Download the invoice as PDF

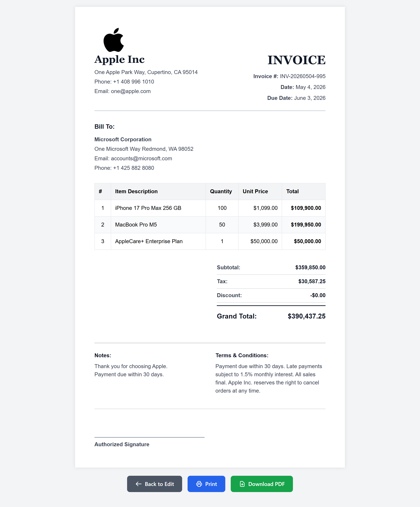(261, 484)
